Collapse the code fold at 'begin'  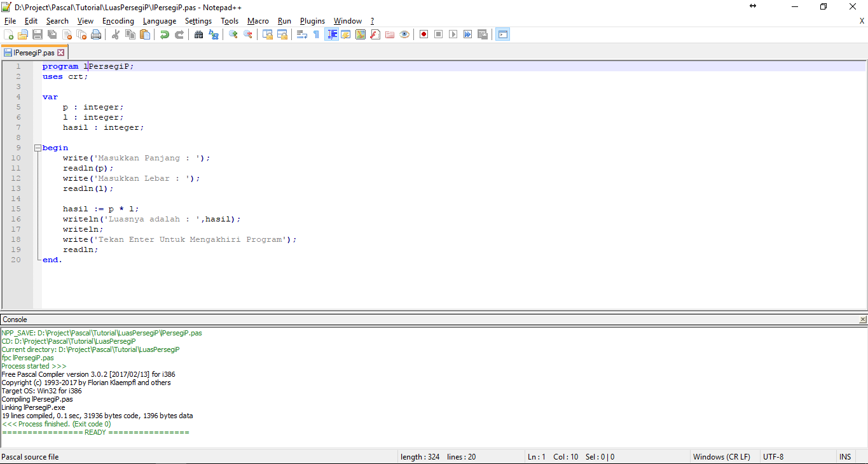38,148
